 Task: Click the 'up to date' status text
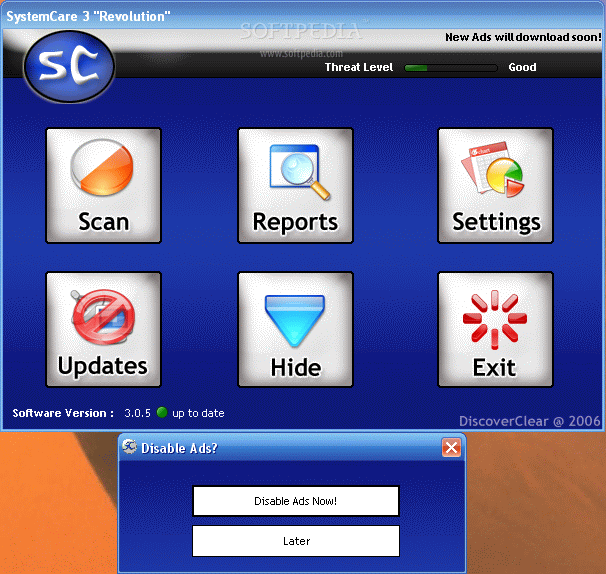coord(198,413)
